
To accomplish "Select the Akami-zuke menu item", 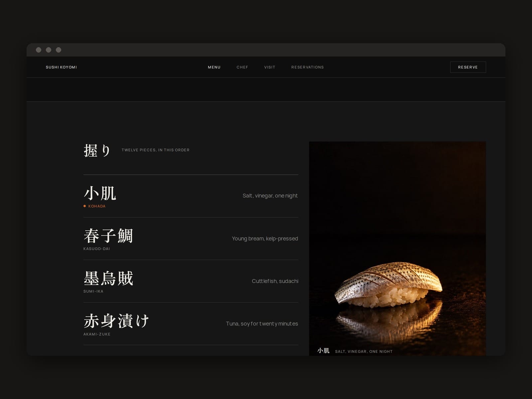I will [x=191, y=324].
